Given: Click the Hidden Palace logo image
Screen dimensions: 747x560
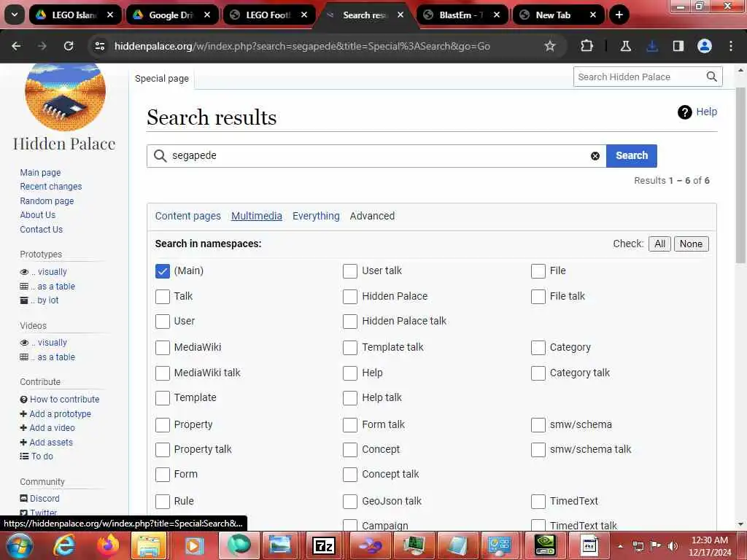Looking at the screenshot, I should pyautogui.click(x=65, y=97).
